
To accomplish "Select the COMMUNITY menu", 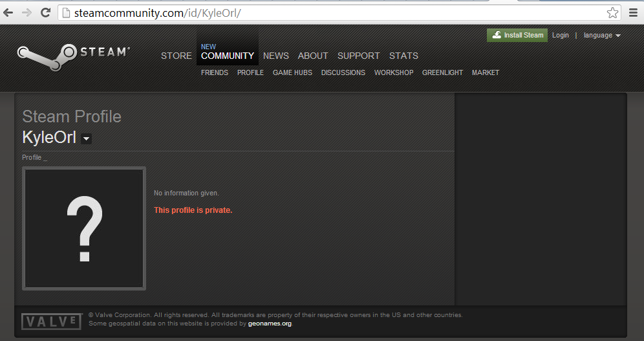I will [228, 56].
